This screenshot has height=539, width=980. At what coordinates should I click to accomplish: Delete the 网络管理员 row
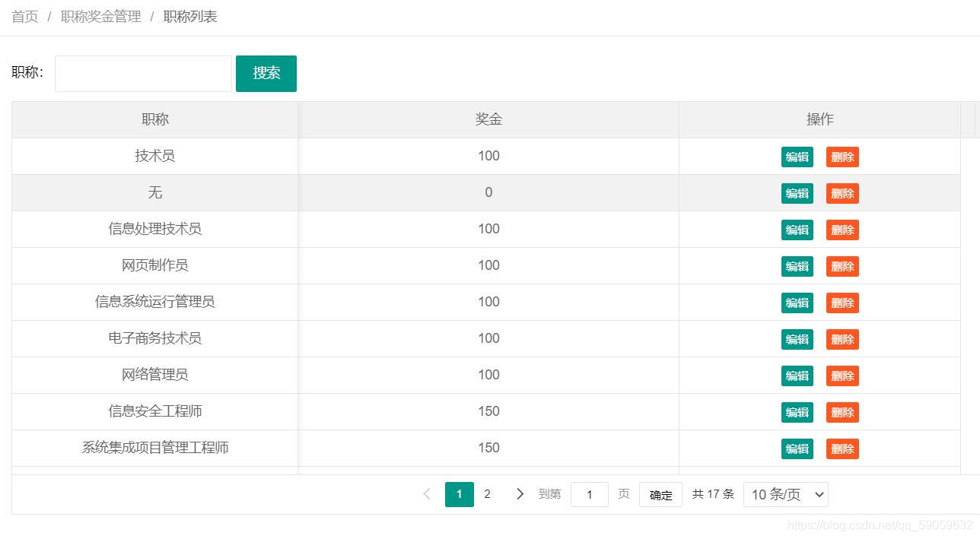click(x=842, y=376)
